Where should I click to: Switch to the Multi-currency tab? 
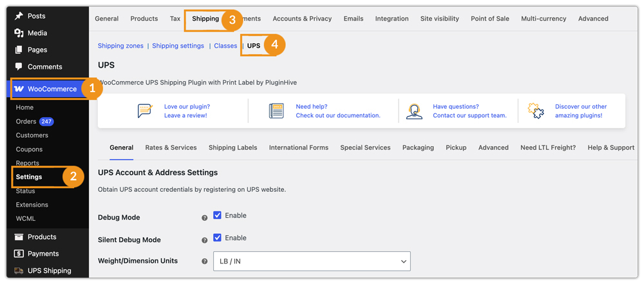pyautogui.click(x=544, y=19)
